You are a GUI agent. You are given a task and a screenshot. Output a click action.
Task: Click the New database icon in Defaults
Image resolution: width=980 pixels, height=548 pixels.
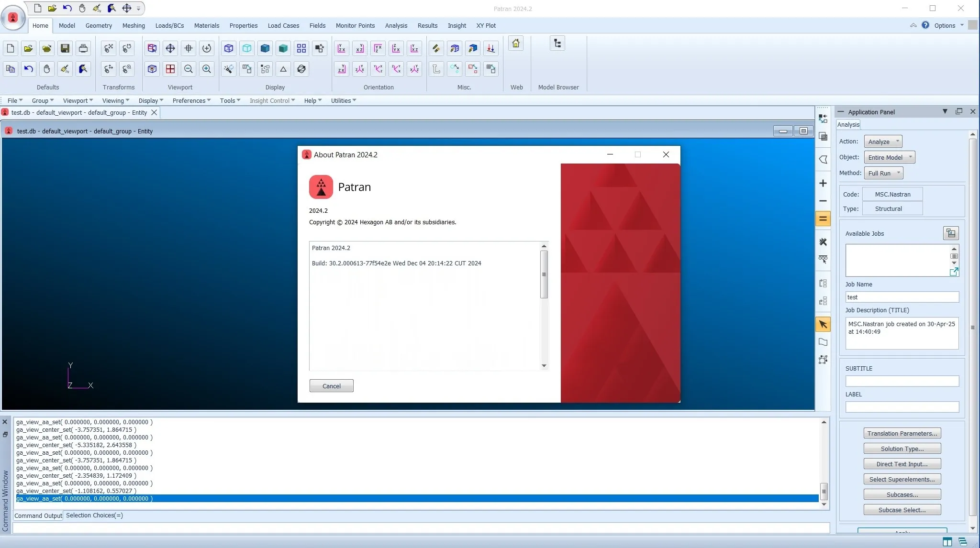click(x=11, y=48)
